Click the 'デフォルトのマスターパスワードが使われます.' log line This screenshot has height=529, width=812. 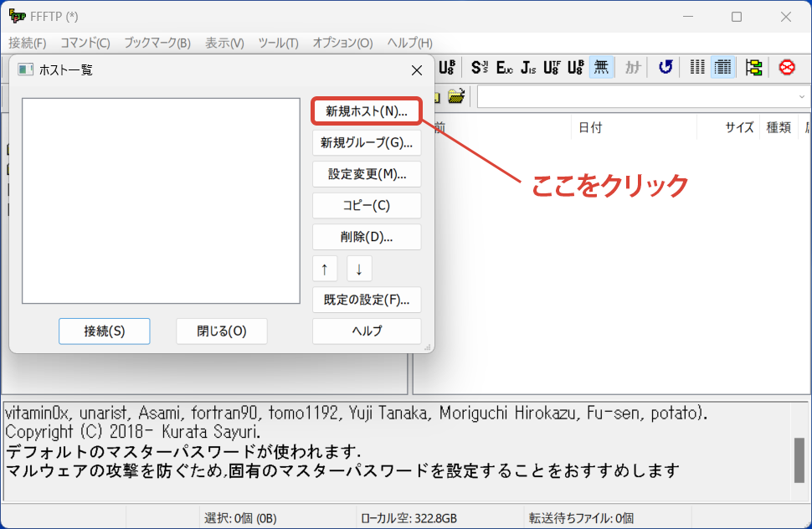tap(183, 451)
